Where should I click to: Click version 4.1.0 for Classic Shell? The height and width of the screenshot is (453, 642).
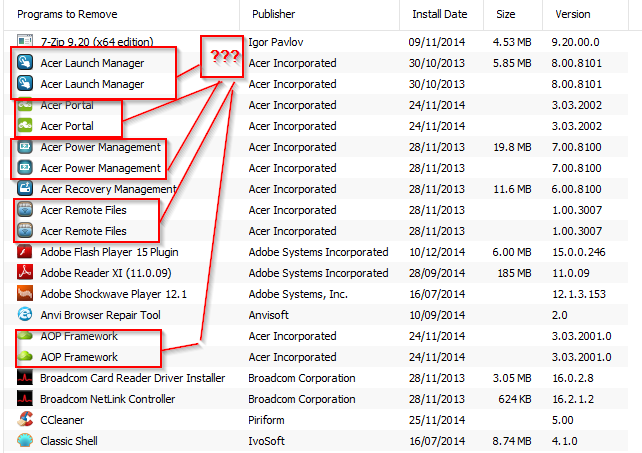point(565,441)
